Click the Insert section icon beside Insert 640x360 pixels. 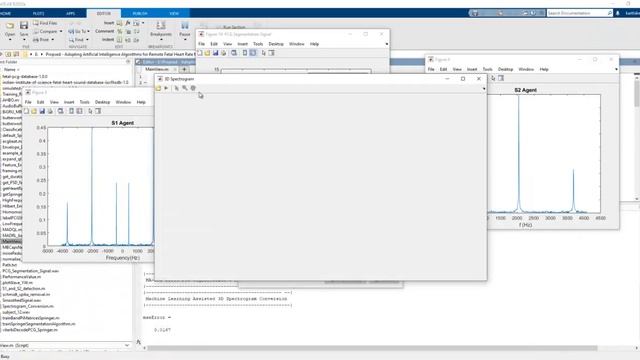(120, 23)
